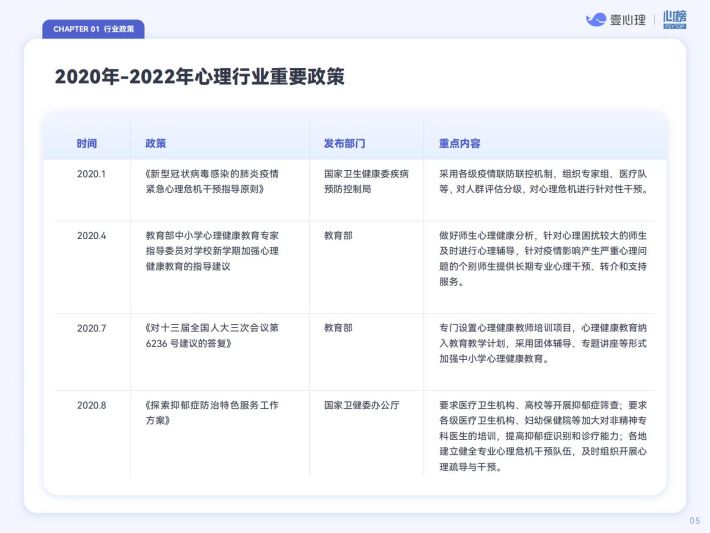The height and width of the screenshot is (533, 710).
Task: Click the 发布部门 column header
Action: click(345, 144)
